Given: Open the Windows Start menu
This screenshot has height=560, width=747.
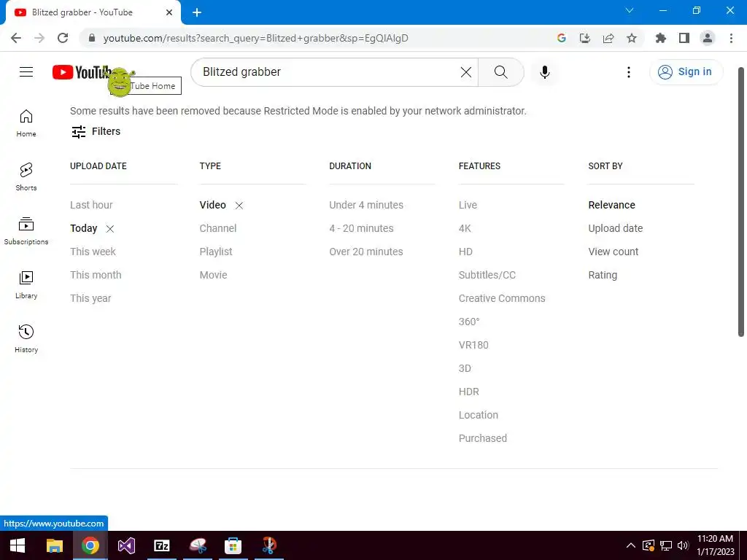Looking at the screenshot, I should [18, 545].
